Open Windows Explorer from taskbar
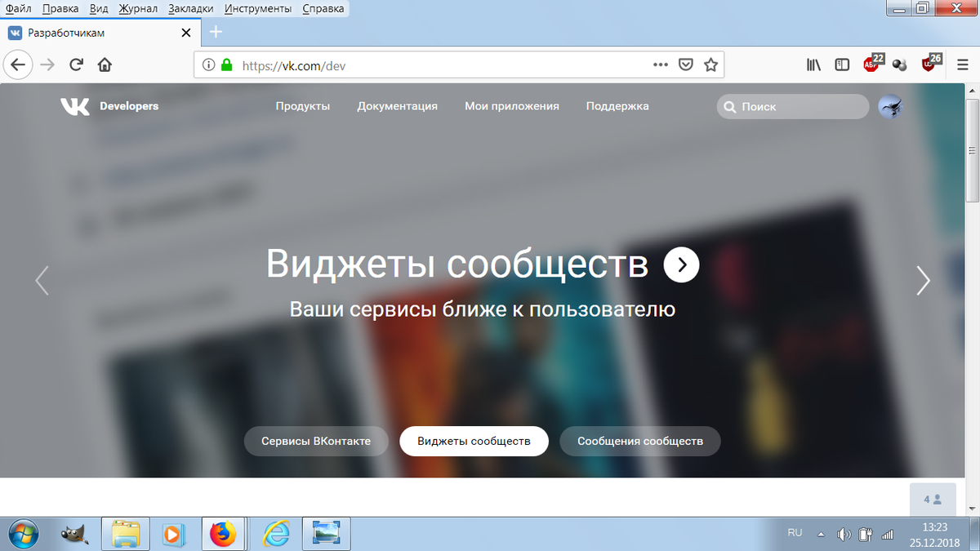 click(126, 534)
